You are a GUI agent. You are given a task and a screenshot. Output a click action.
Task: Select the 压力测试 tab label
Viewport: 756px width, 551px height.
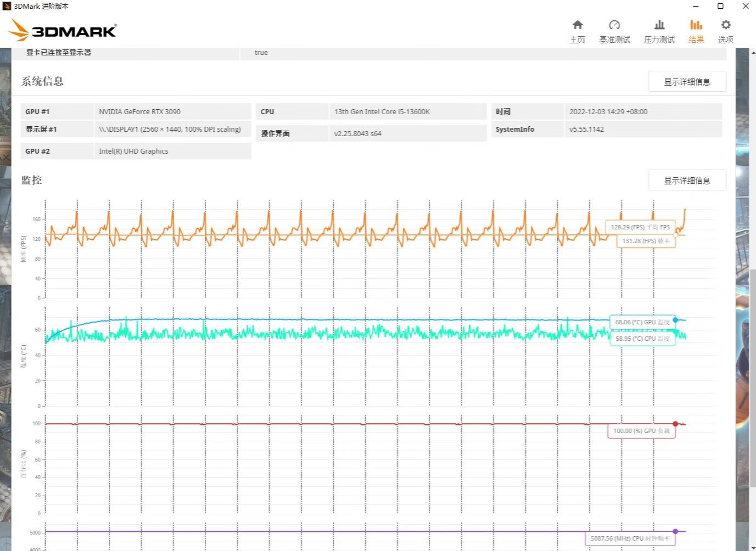point(659,40)
